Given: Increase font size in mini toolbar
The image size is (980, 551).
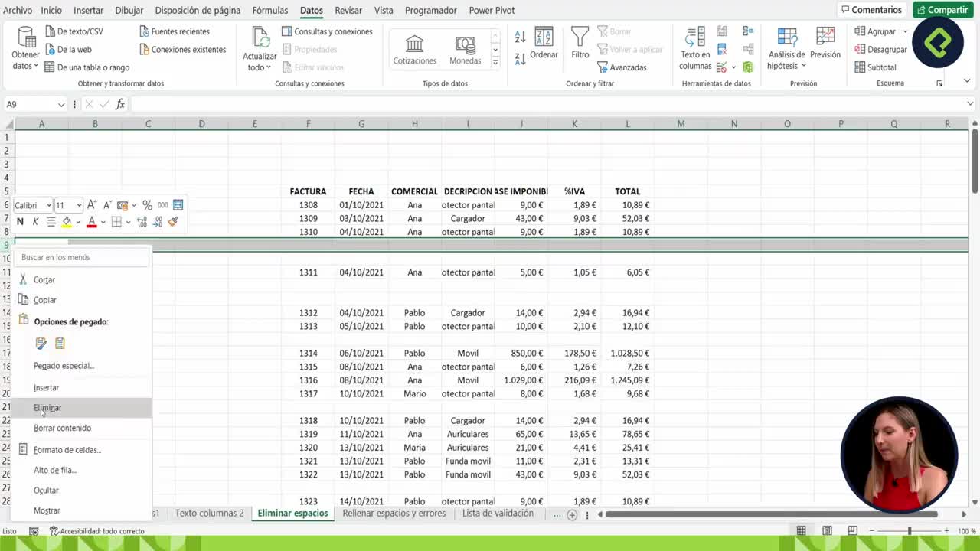Looking at the screenshot, I should point(92,204).
